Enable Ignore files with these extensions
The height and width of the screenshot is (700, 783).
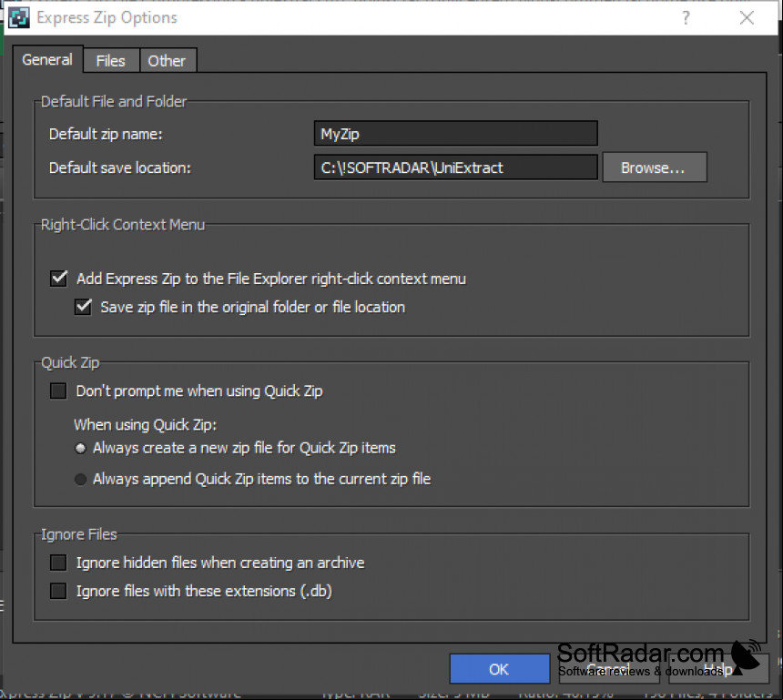coord(58,591)
